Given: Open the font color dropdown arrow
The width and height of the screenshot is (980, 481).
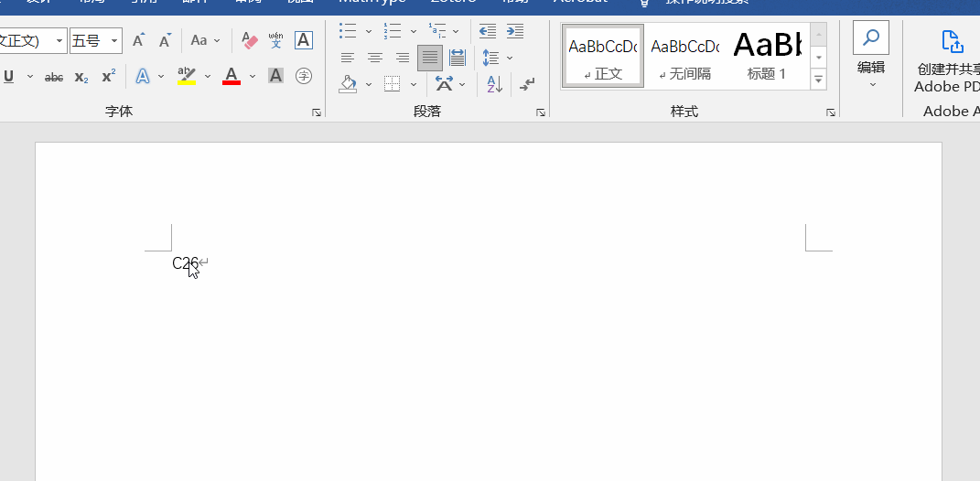Looking at the screenshot, I should [253, 76].
